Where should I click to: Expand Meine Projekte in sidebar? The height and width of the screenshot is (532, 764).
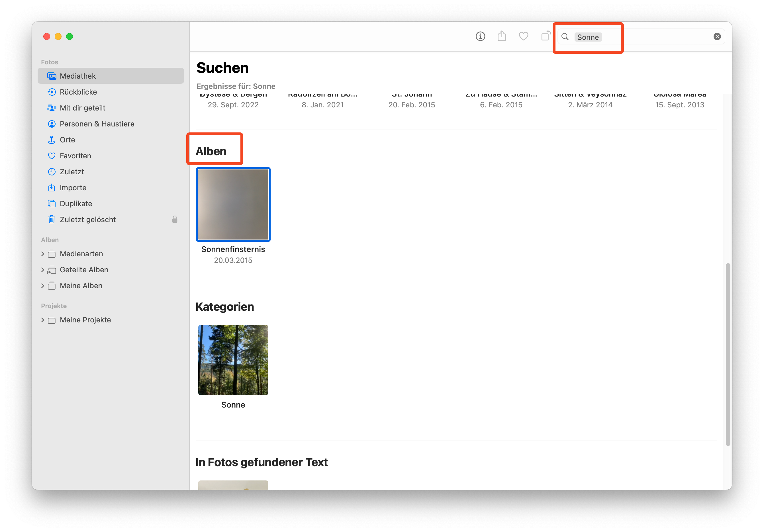43,320
